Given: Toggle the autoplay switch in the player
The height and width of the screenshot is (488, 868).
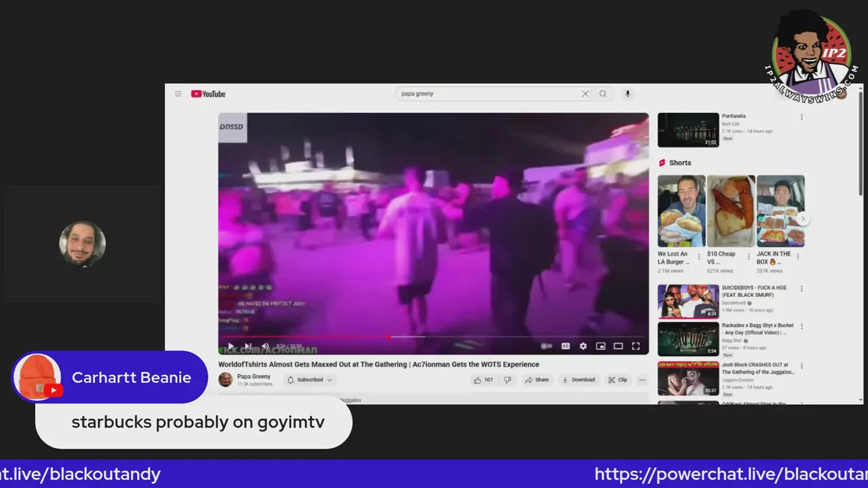Looking at the screenshot, I should click(547, 346).
